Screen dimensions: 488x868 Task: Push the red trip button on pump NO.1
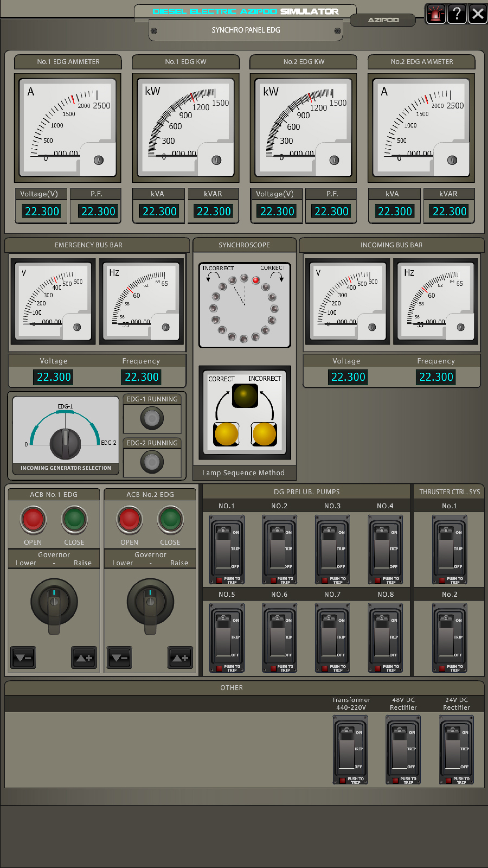tap(219, 580)
